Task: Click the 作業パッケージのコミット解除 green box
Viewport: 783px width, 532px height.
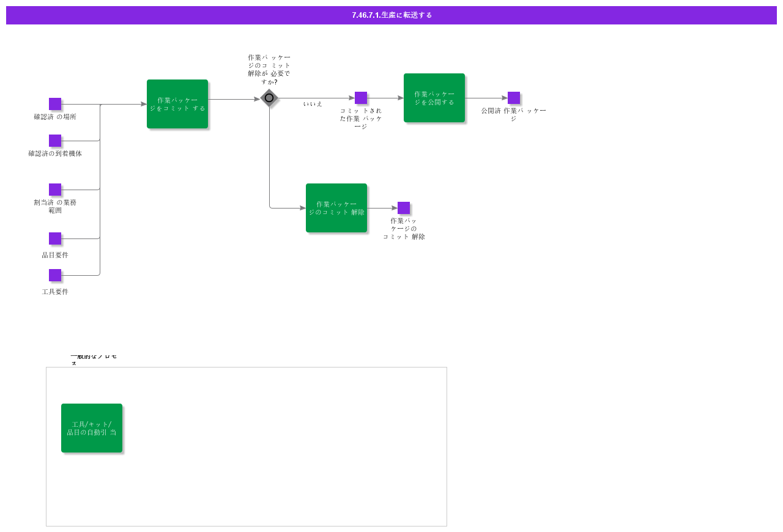Action: tap(336, 208)
